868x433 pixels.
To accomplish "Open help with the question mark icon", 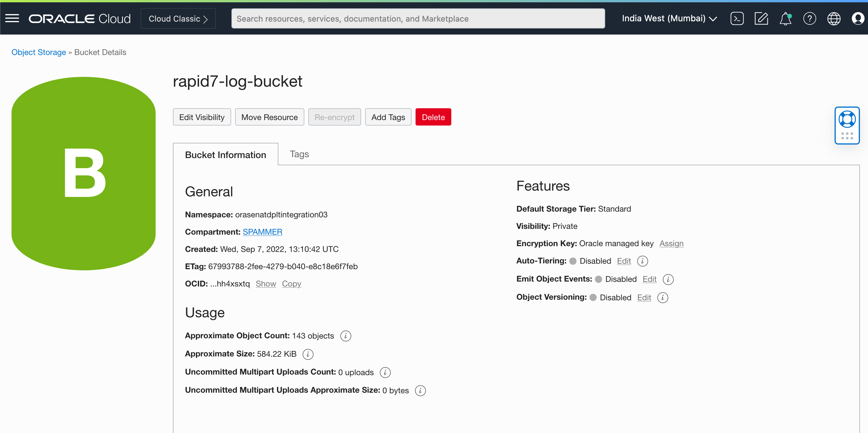I will click(810, 18).
